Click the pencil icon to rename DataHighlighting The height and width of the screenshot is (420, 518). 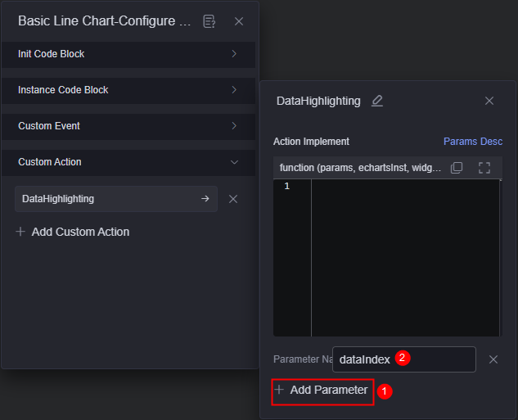[x=377, y=101]
